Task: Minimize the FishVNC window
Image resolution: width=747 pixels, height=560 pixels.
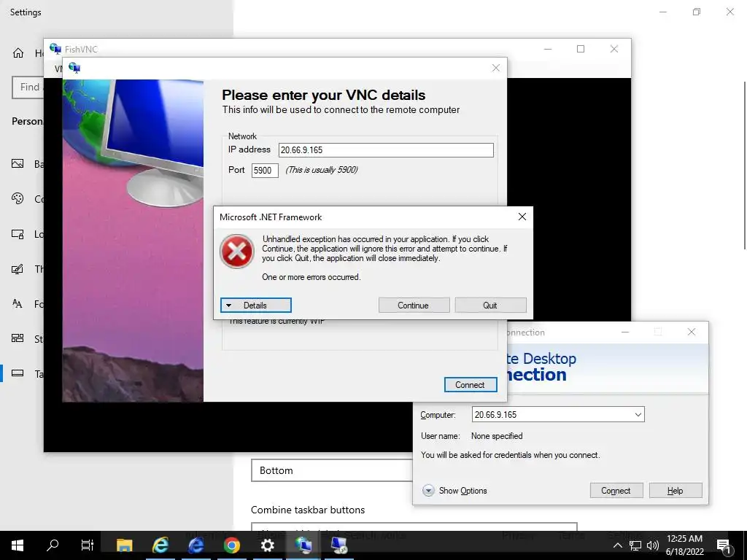Action: point(548,49)
